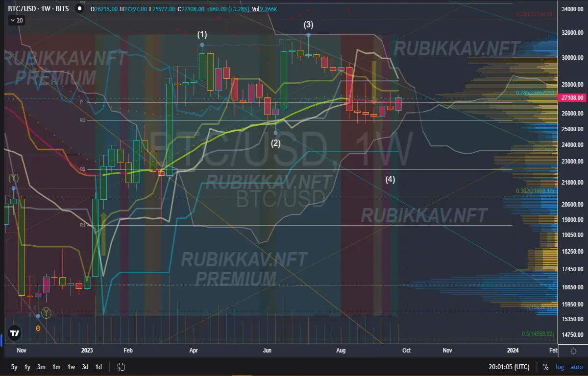Open chart settings gear icon
This screenshot has height=376, width=588.
coord(574,351)
